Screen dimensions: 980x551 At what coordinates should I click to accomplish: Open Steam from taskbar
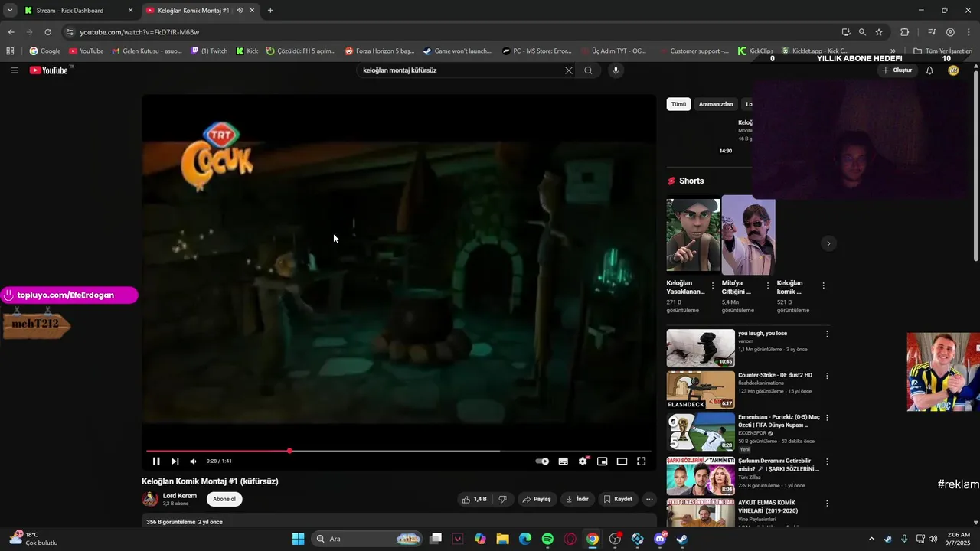[x=682, y=539]
